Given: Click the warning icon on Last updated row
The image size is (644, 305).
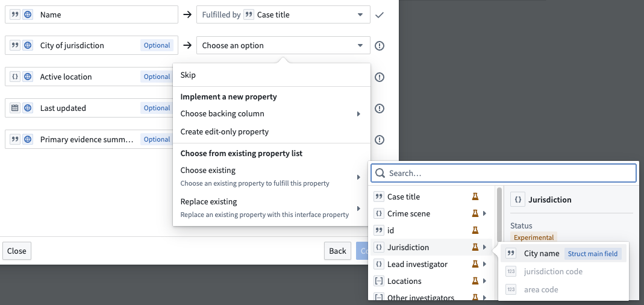Looking at the screenshot, I should click(x=380, y=108).
